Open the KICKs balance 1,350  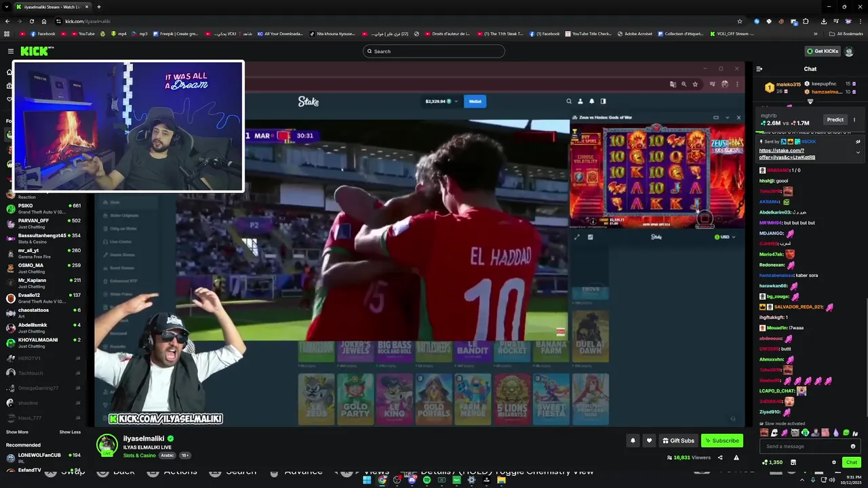point(772,462)
